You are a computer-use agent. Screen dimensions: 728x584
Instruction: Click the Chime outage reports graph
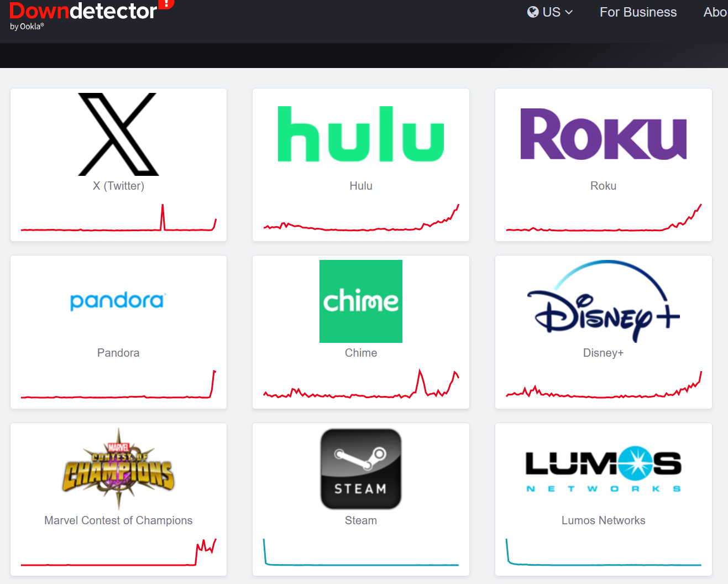[x=361, y=384]
